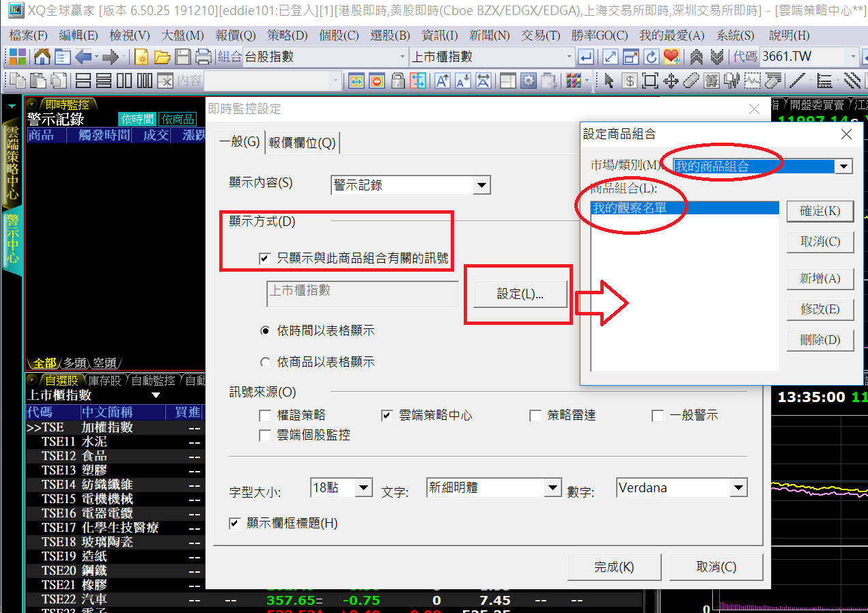The image size is (868, 613).
Task: Click the home icon in the toolbar
Action: click(42, 57)
